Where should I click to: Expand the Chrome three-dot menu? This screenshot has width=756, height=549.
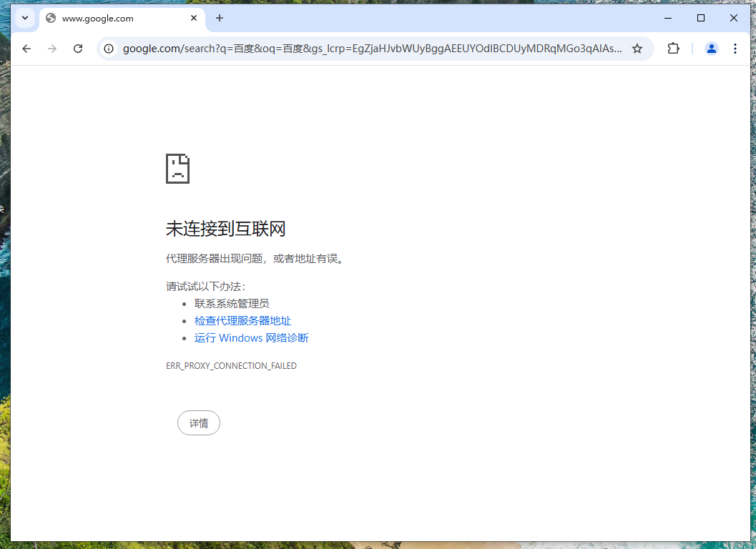point(735,49)
